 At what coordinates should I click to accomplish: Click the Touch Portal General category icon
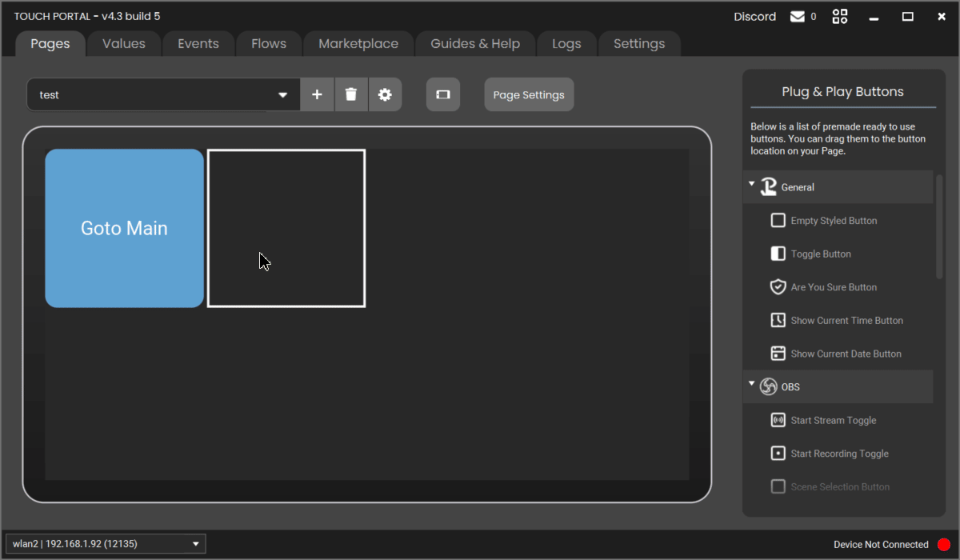(x=769, y=187)
